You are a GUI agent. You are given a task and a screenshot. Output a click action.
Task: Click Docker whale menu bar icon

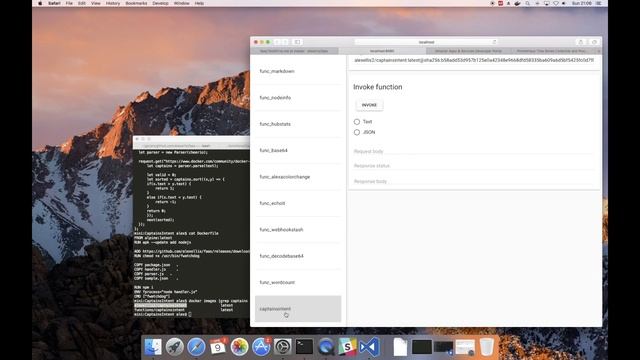[518, 3]
